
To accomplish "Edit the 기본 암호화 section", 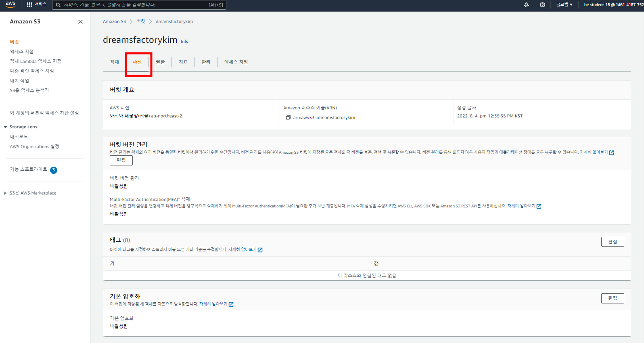I will click(613, 298).
